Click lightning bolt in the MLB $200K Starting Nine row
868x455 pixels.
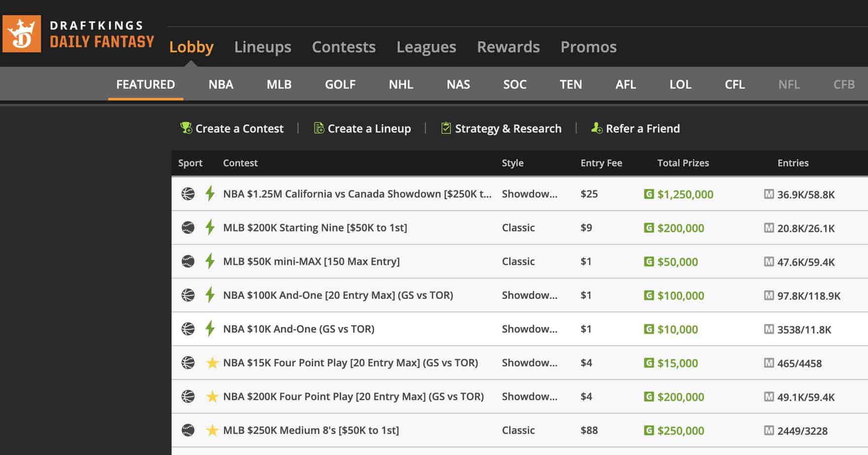(x=210, y=227)
